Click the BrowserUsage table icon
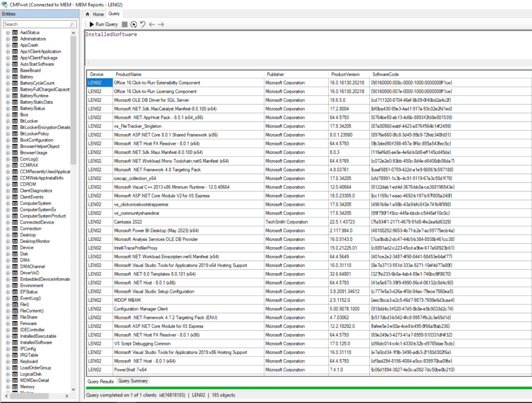This screenshot has height=403, width=532. (15, 153)
